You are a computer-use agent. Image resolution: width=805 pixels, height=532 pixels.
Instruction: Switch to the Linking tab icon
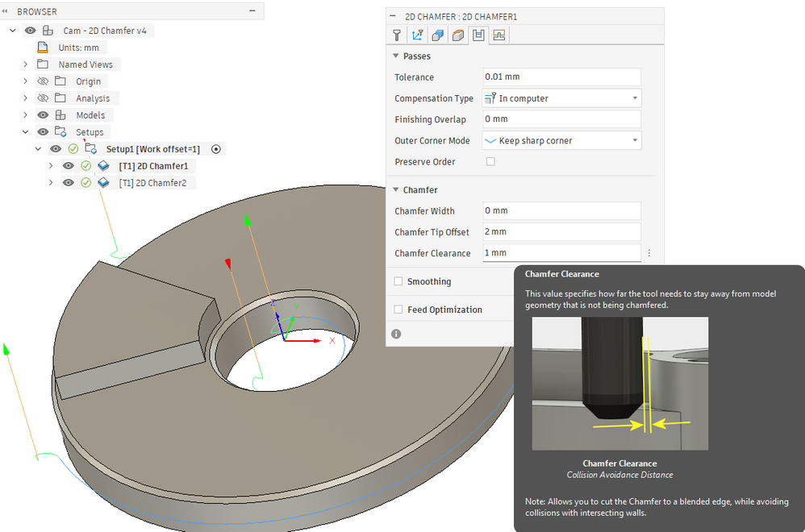[x=498, y=35]
